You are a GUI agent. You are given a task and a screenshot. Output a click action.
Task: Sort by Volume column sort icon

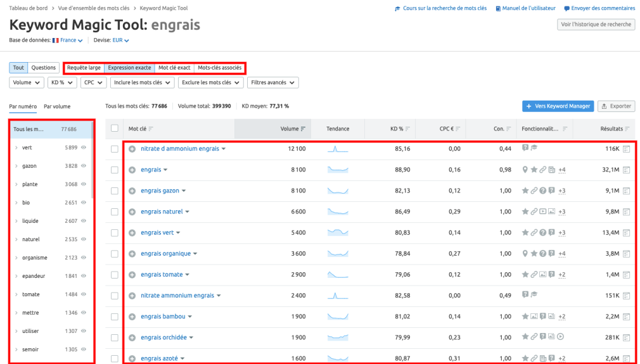pos(303,129)
